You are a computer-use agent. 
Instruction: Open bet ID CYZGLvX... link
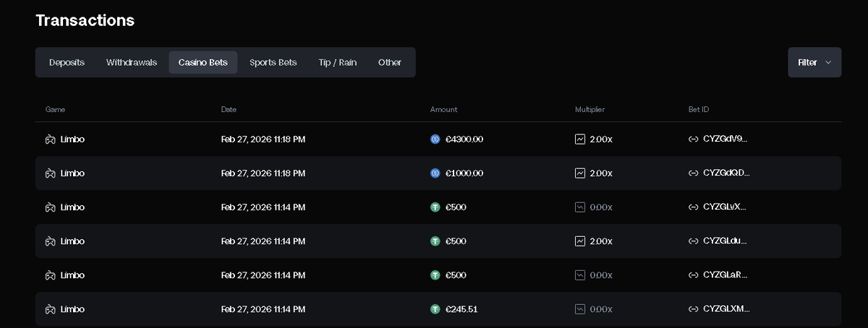click(725, 207)
